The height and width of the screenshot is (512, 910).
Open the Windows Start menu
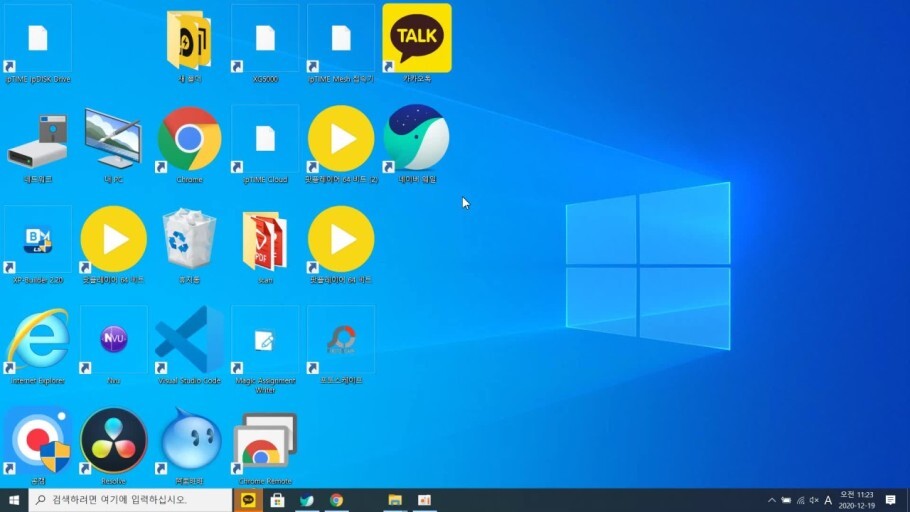tap(14, 500)
